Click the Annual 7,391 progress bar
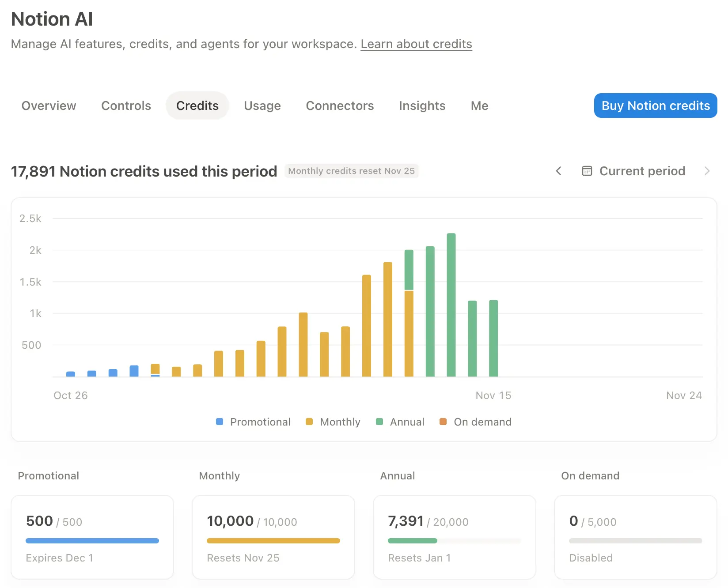The width and height of the screenshot is (728, 588). coord(455,541)
